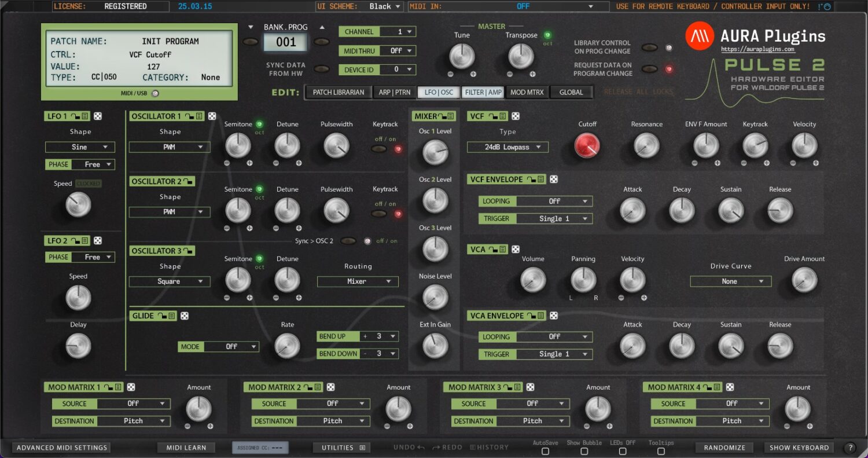Viewport: 868px width, 458px height.
Task: Randomize LFO 1 with its dice icon
Action: 98,116
